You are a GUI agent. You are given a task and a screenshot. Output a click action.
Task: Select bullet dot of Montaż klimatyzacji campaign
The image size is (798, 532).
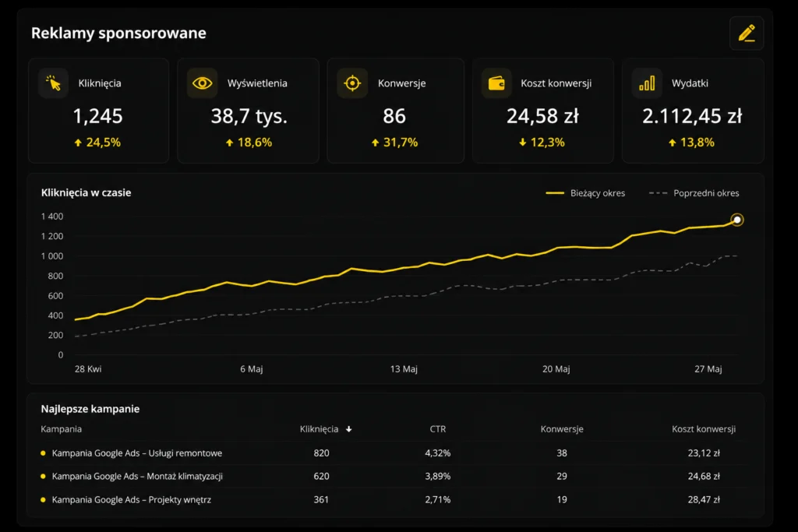(x=44, y=477)
